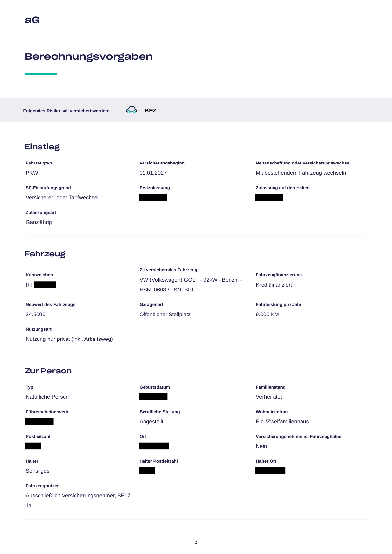Click the Fahrzeugnutzer label
The image size is (392, 554).
(x=42, y=486)
